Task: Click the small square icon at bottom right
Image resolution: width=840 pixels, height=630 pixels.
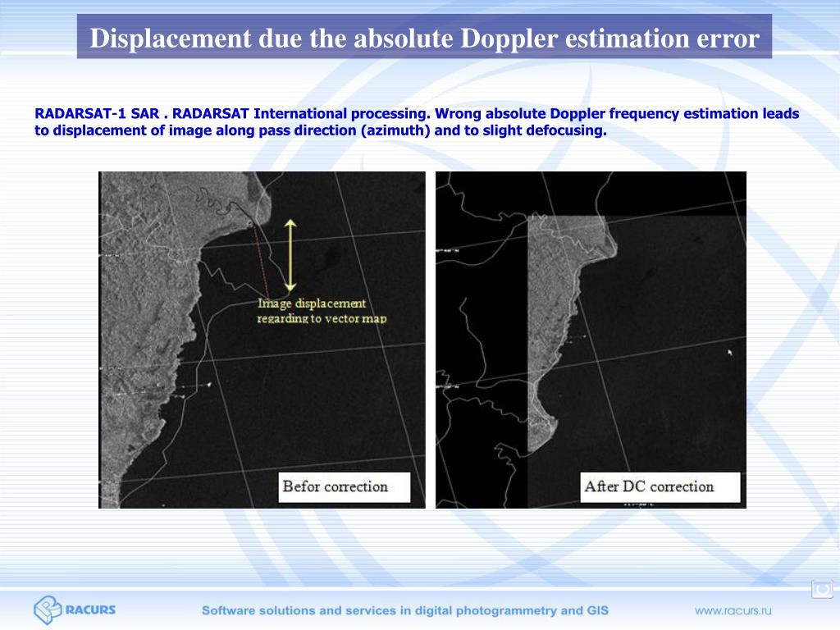Action: point(821,589)
